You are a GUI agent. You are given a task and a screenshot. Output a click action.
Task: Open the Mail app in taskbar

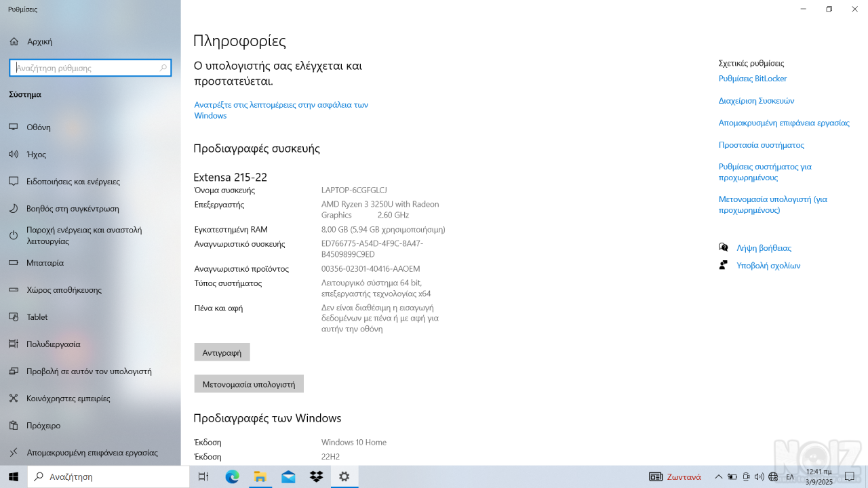[x=288, y=476]
